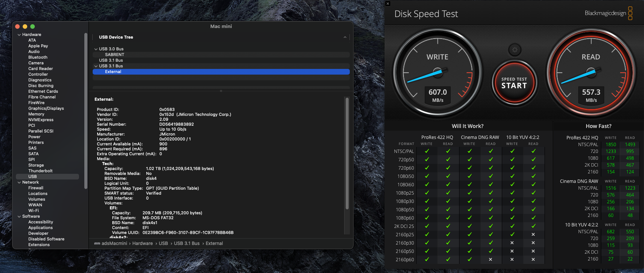Select Bluetooth in the sidebar
The height and width of the screenshot is (273, 644).
(38, 57)
